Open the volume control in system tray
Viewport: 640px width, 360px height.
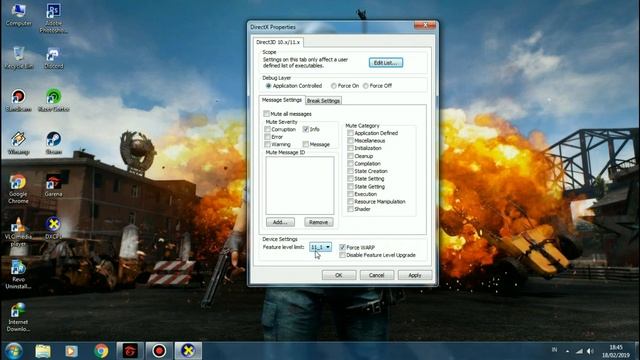(x=590, y=351)
